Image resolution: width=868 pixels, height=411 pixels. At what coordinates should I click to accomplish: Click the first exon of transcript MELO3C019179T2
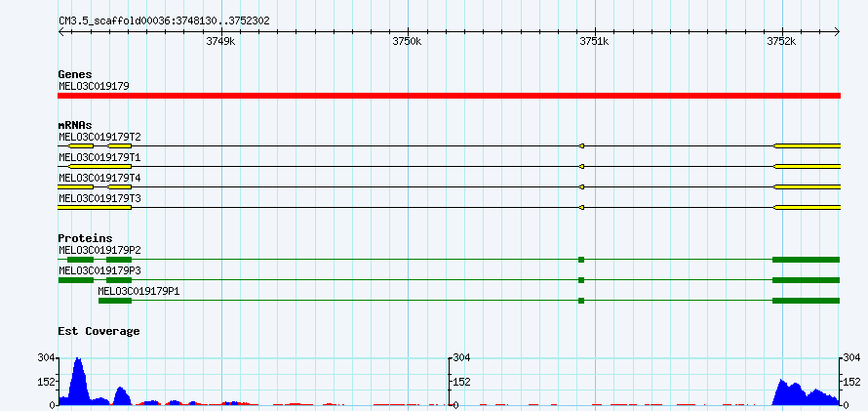click(81, 145)
